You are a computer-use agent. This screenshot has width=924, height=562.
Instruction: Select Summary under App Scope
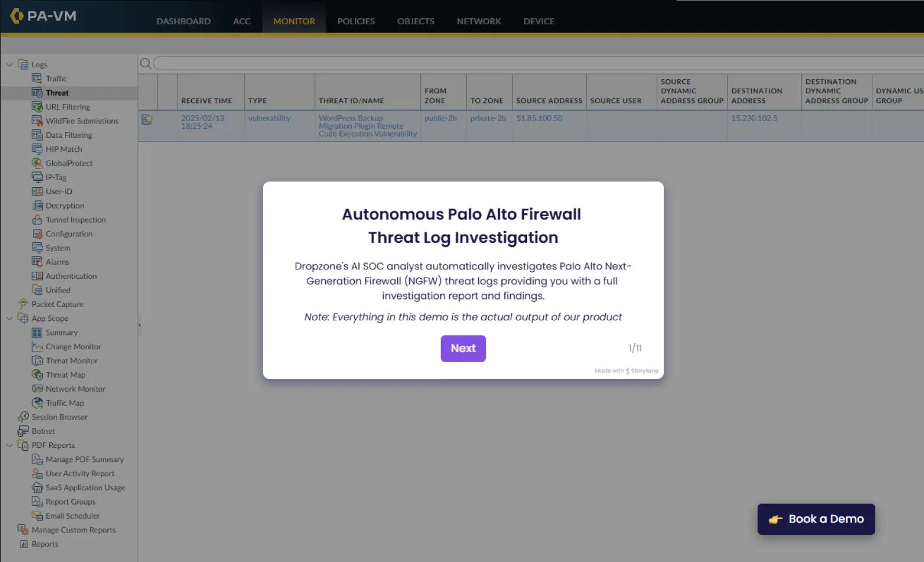[61, 333]
